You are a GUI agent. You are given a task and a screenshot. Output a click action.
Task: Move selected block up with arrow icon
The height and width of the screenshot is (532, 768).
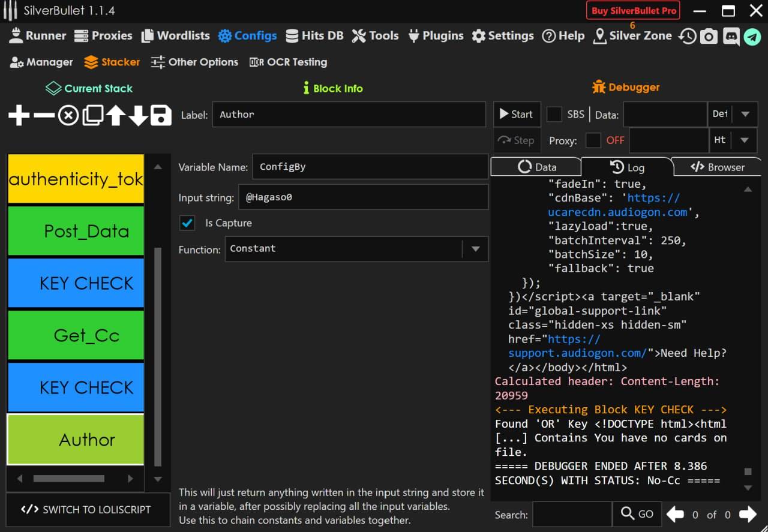(x=115, y=115)
